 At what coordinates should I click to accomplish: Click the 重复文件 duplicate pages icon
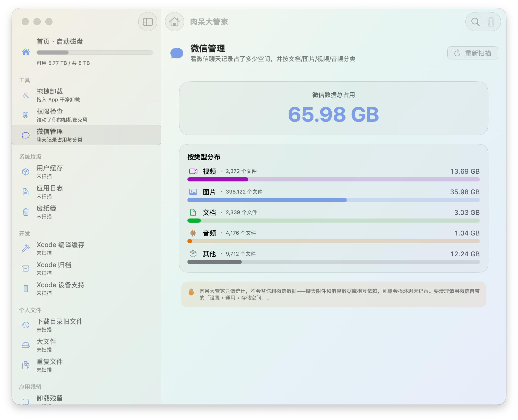pyautogui.click(x=26, y=365)
